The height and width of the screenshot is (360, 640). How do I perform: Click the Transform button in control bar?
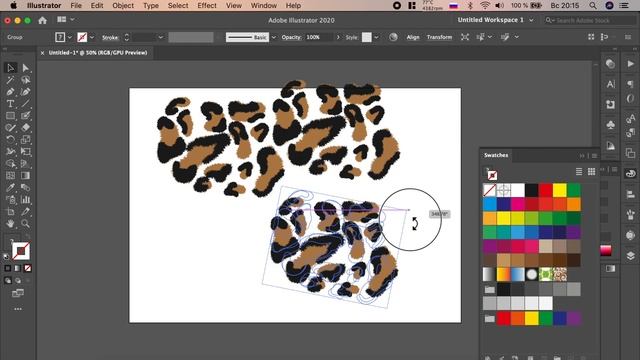[439, 37]
